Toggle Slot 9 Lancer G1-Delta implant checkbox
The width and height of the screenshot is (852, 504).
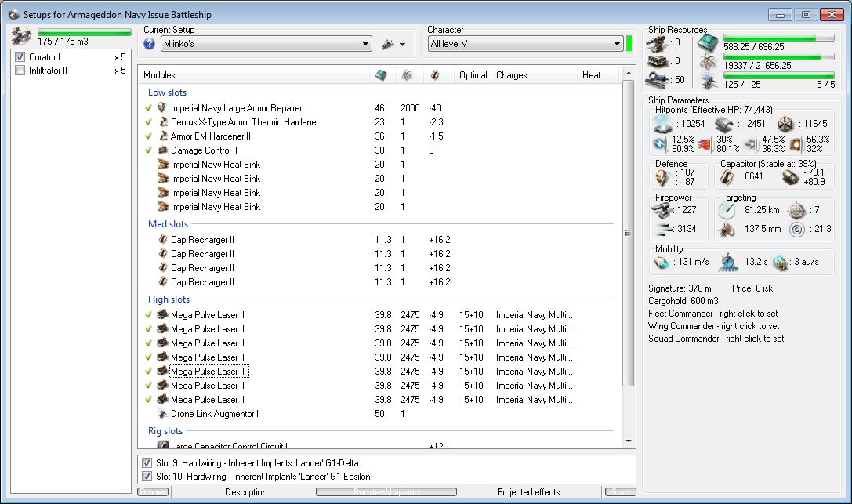click(x=147, y=463)
